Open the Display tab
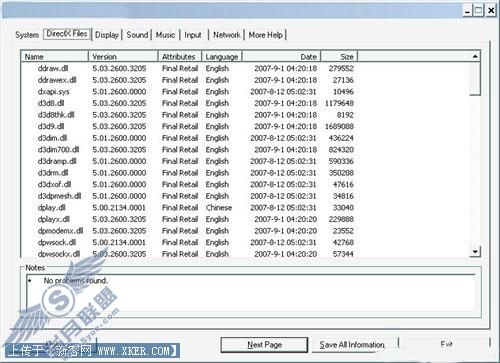 (x=107, y=35)
